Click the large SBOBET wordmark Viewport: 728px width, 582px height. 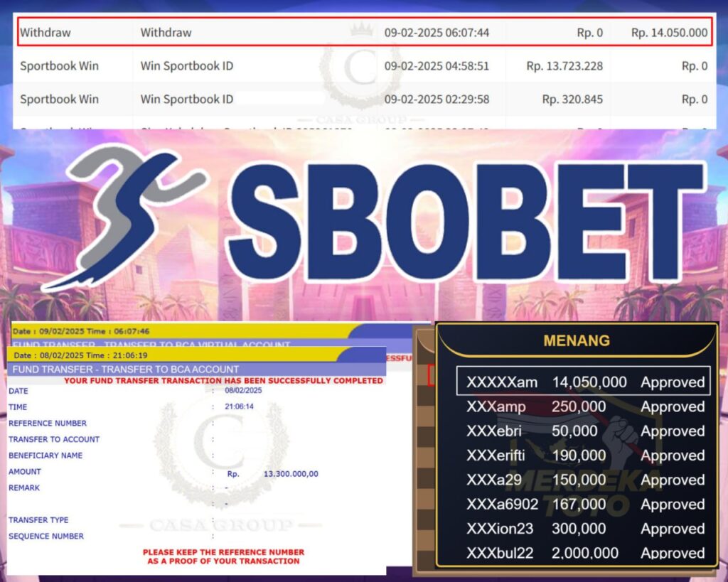point(466,222)
